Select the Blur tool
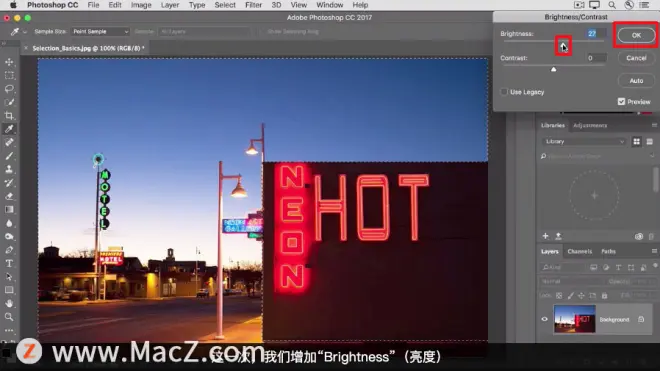 coord(9,223)
